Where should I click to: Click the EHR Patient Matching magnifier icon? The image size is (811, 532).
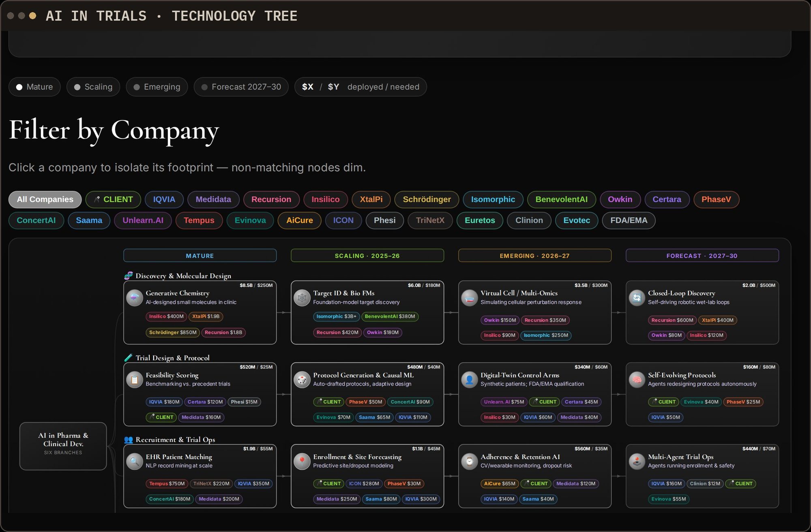[134, 461]
